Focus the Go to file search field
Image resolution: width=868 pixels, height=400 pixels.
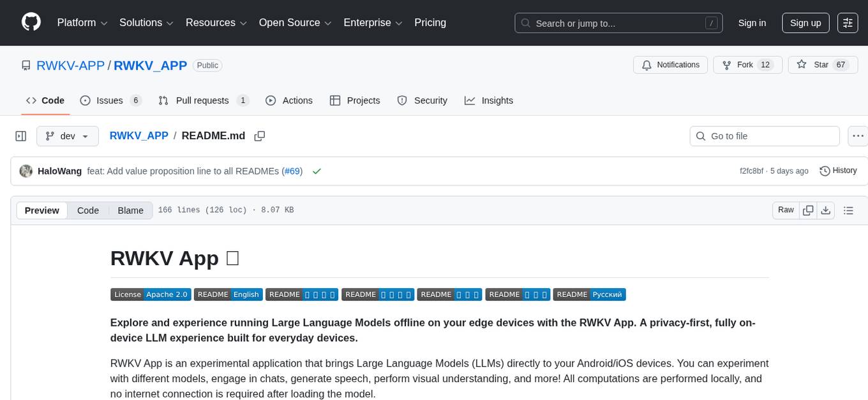[x=765, y=136]
